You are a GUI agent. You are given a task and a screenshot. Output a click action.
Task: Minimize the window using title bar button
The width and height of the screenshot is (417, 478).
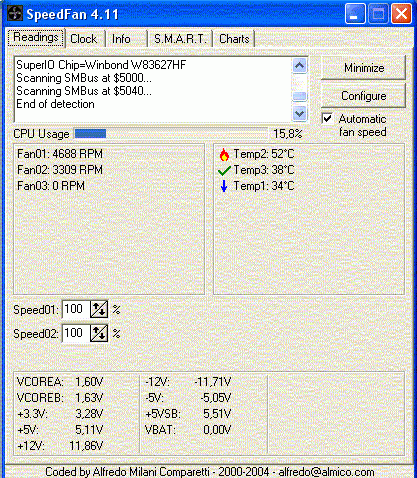tap(355, 14)
